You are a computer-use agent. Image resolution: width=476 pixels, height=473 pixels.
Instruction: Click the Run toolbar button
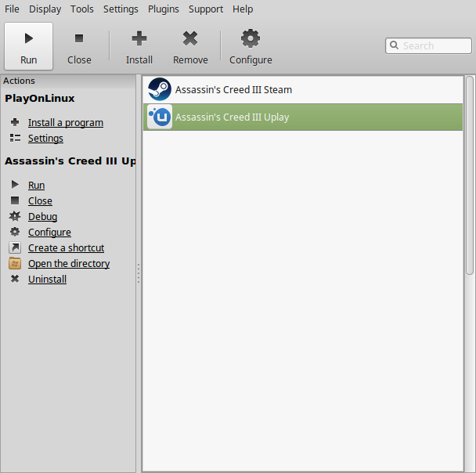28,46
